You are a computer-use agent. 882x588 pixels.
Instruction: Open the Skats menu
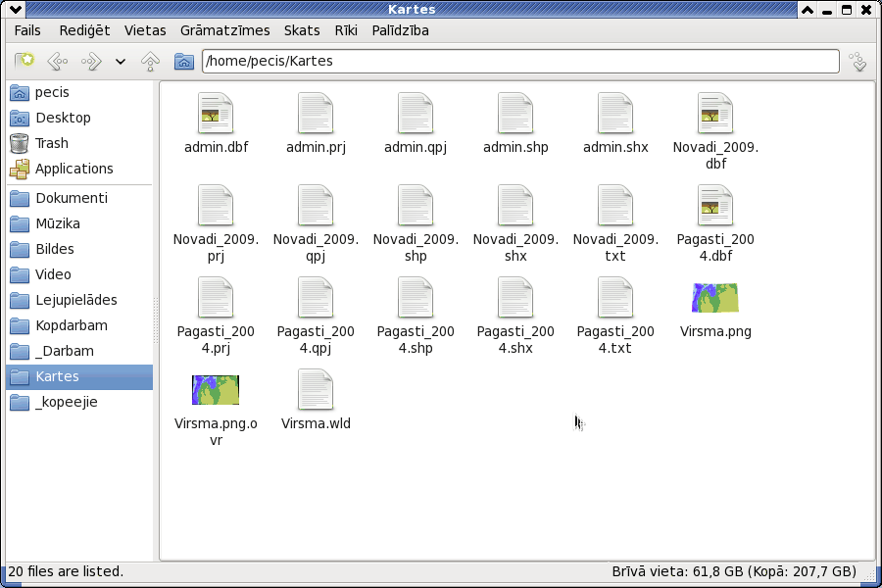click(x=302, y=30)
